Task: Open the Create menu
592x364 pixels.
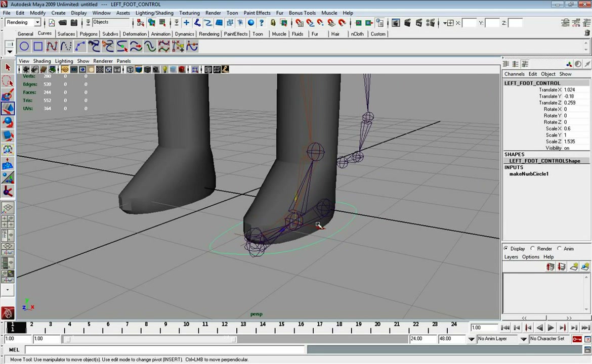Action: click(58, 13)
